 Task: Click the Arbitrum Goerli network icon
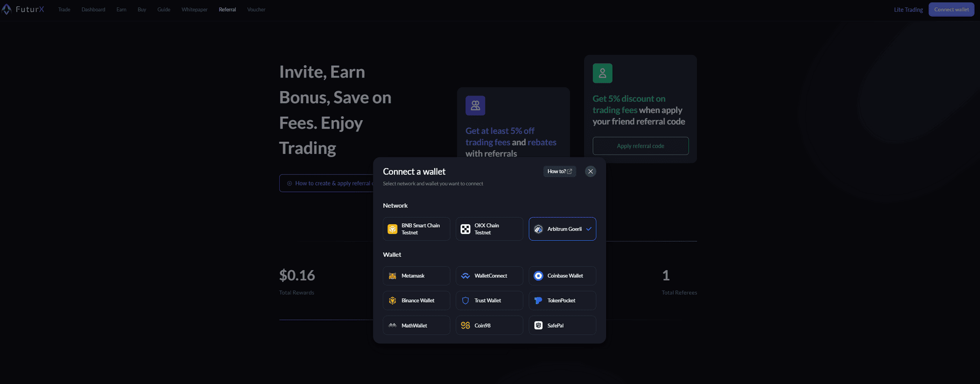[x=539, y=229]
